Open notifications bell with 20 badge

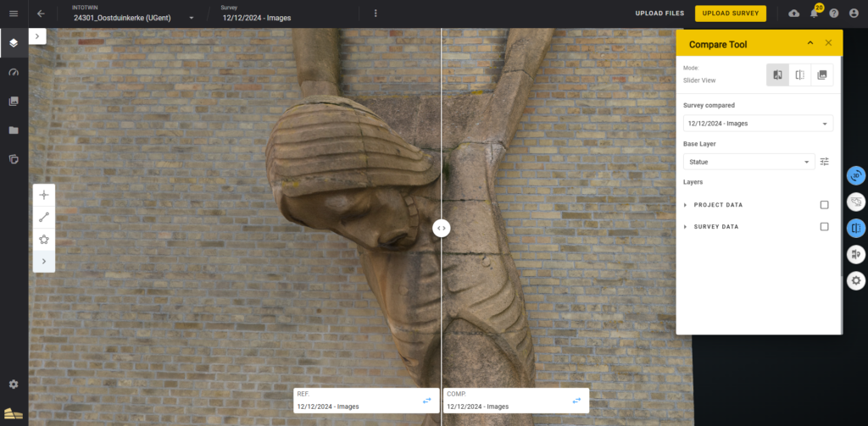tap(815, 14)
